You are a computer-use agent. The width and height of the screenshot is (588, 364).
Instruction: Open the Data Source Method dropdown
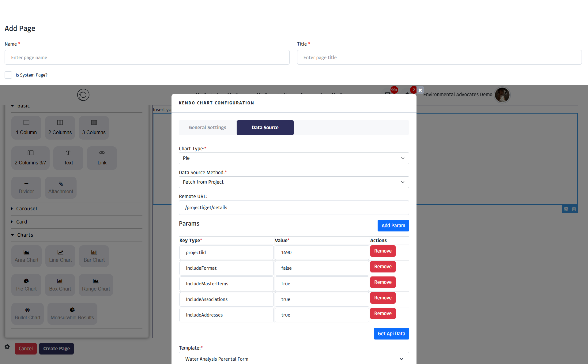(x=294, y=182)
